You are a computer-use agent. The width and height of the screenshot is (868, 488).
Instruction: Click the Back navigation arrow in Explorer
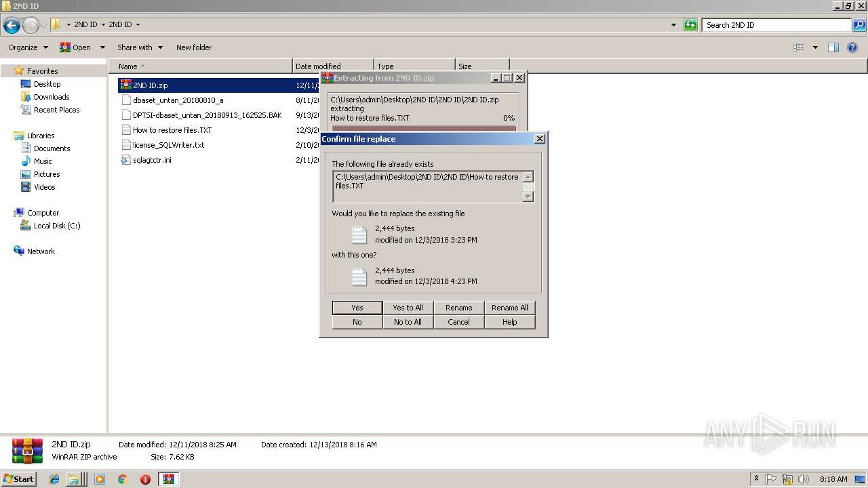pyautogui.click(x=12, y=26)
